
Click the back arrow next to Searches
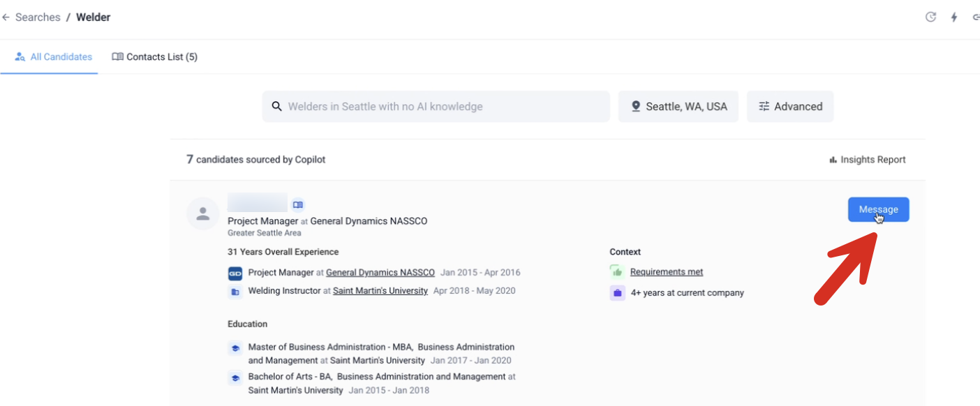[x=6, y=17]
